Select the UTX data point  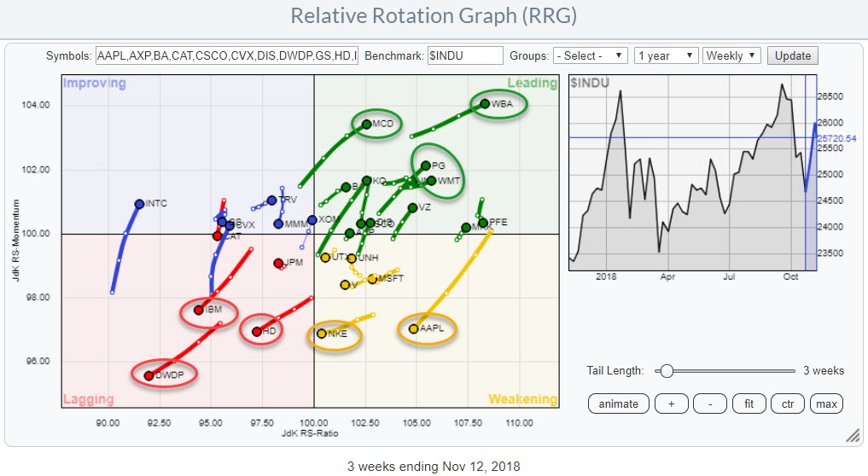tap(325, 258)
